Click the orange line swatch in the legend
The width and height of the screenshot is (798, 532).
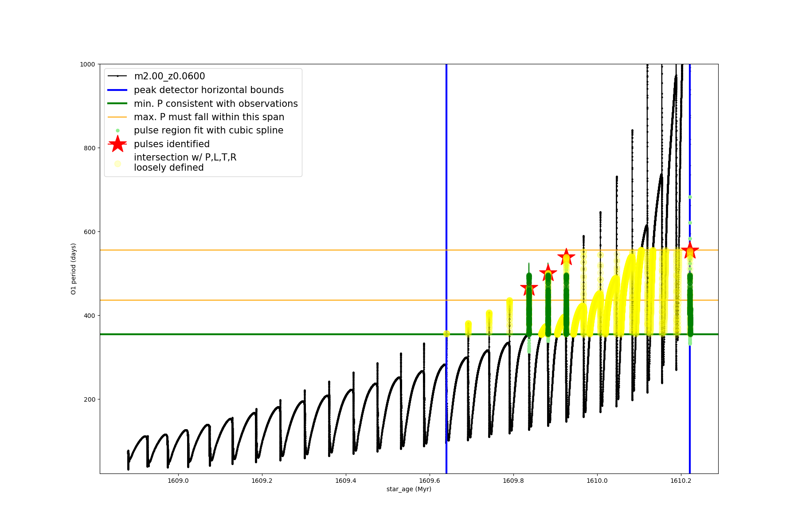[x=117, y=117]
